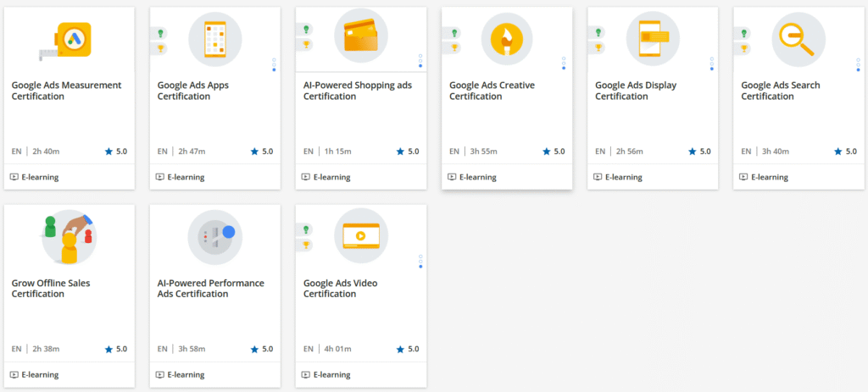868x392 pixels.
Task: Click the lightbulb badge on Google Ads Search card
Action: 744,33
